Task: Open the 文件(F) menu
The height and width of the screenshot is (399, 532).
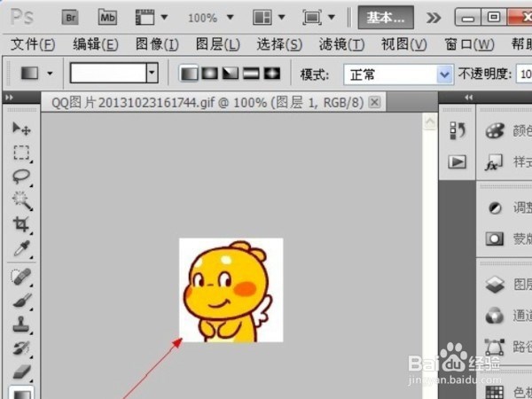Action: click(33, 44)
